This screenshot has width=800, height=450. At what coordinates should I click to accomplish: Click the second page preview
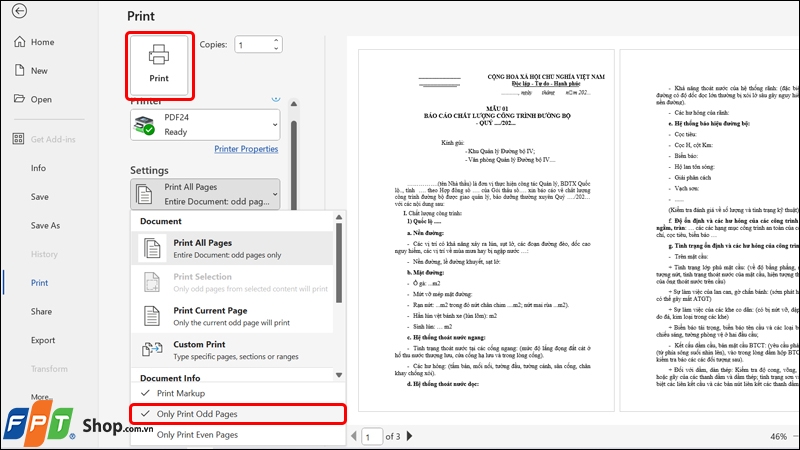(x=710, y=231)
